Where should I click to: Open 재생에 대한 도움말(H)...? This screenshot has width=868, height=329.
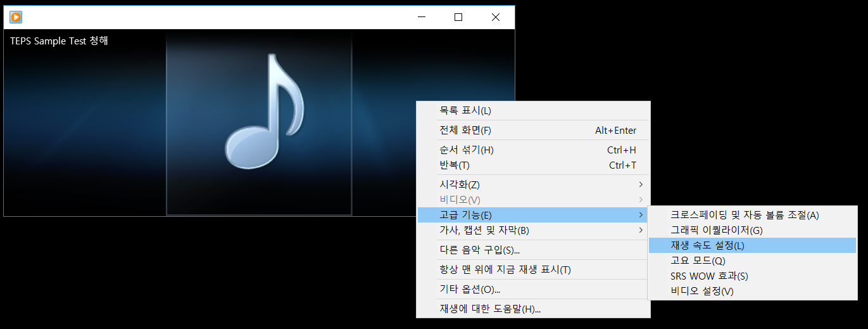click(x=533, y=309)
